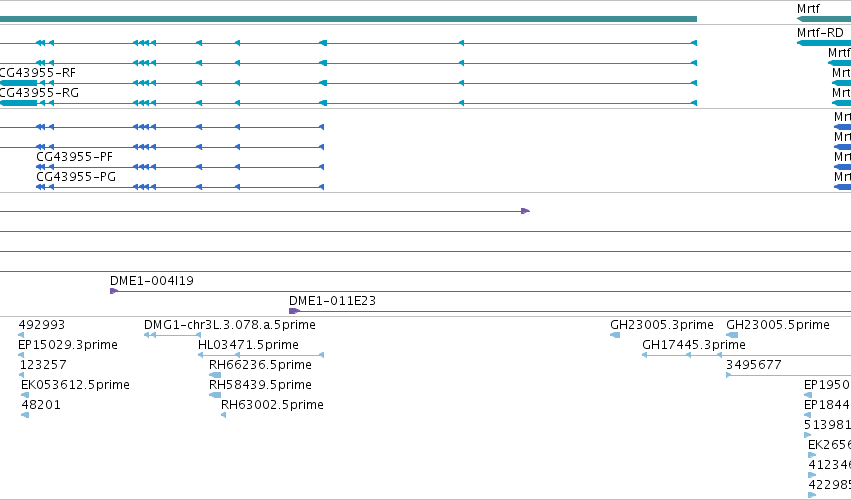The width and height of the screenshot is (851, 500).
Task: Select the 123257 feature label
Action: 43,365
